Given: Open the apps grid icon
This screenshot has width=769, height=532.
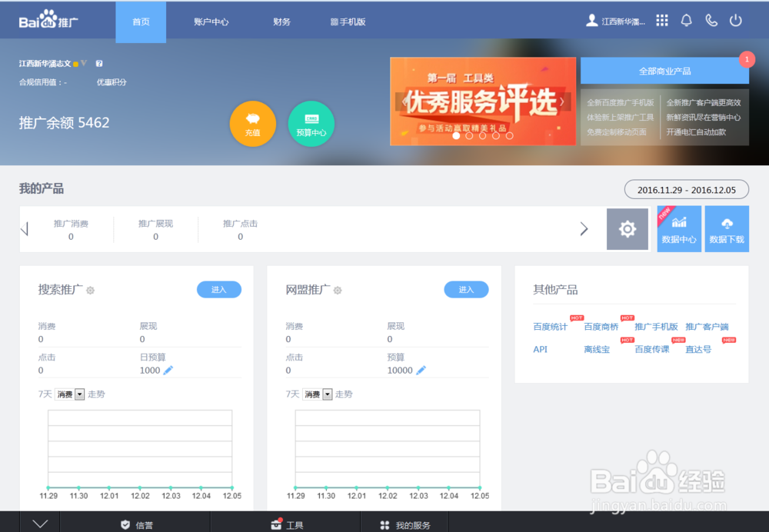Looking at the screenshot, I should point(661,21).
